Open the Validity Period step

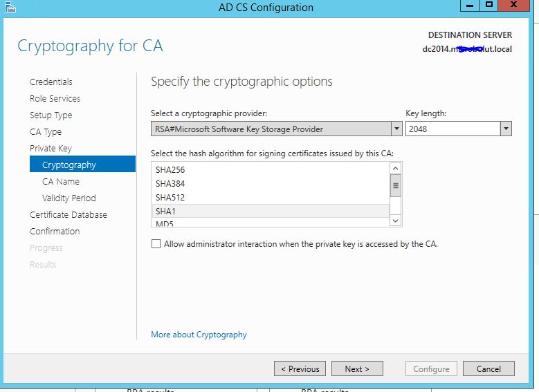[x=69, y=198]
